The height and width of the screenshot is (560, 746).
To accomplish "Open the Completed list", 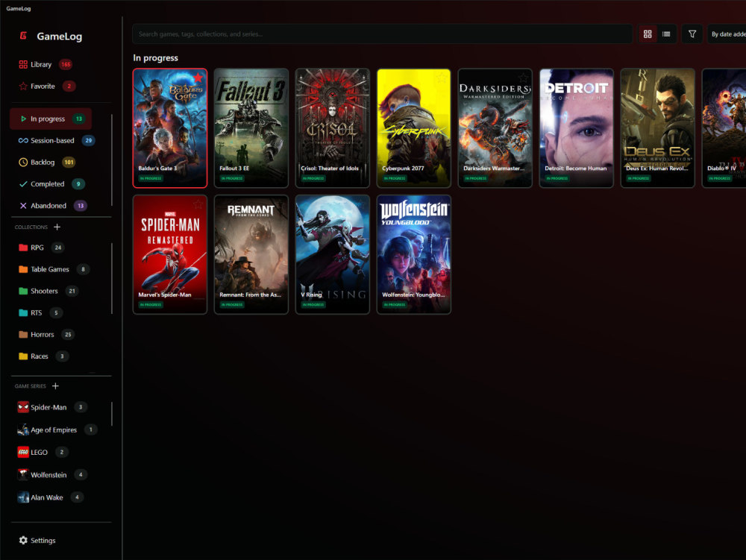I will click(51, 184).
